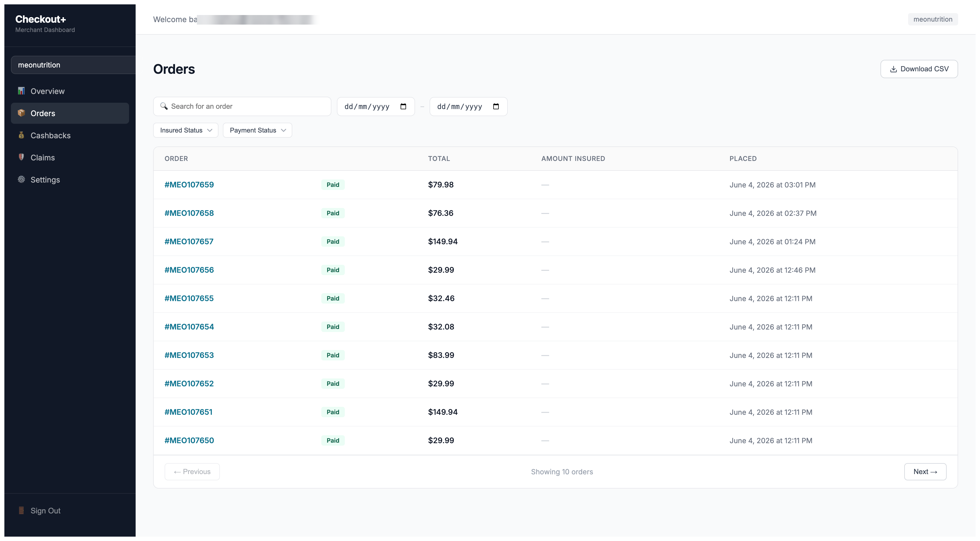Image resolution: width=980 pixels, height=541 pixels.
Task: Click June 4, 2026 at 02:37 PM
Action: [x=773, y=213]
